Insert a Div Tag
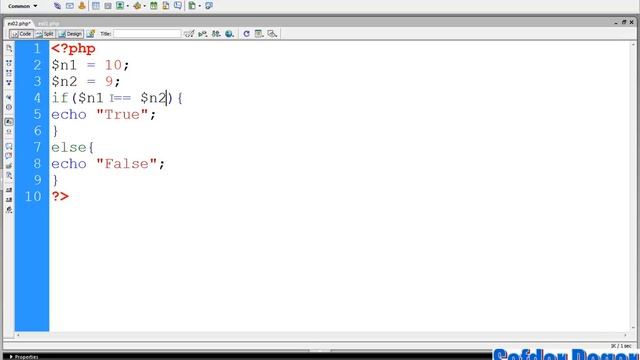Viewport: 640px width, 360px height. tap(108, 6)
